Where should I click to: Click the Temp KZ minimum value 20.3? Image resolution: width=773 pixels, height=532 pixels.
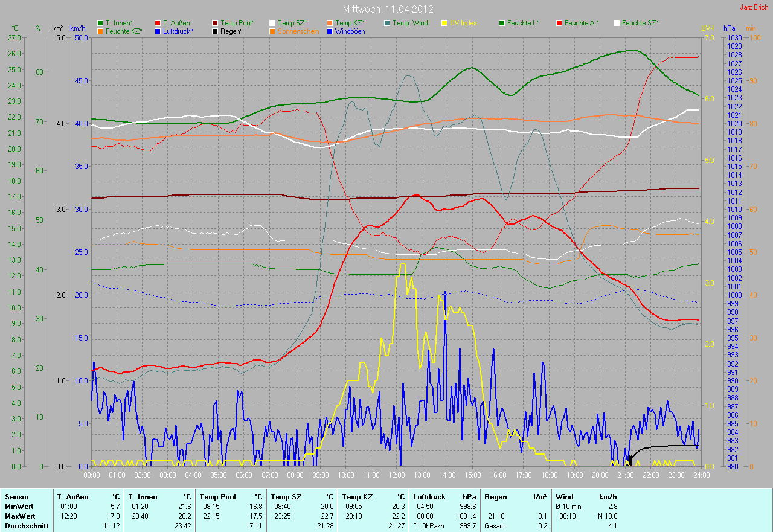click(x=399, y=507)
